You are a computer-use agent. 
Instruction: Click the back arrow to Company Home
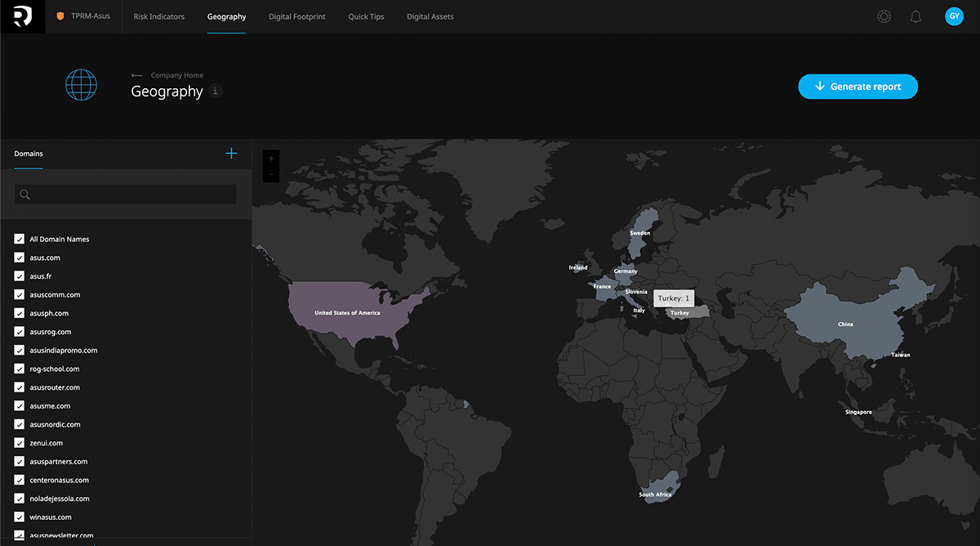[136, 75]
